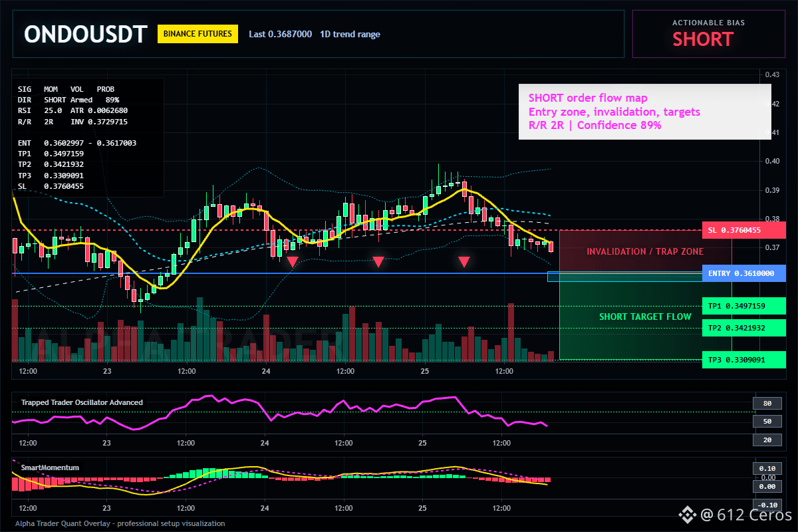
Task: Click the INVALIDATION / TRAP ZONE label
Action: [645, 252]
